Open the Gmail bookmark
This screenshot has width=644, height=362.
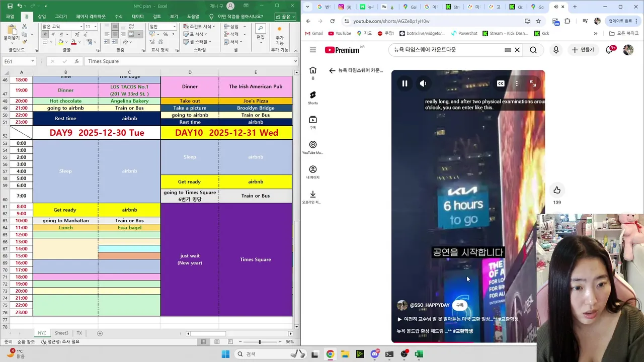click(313, 34)
